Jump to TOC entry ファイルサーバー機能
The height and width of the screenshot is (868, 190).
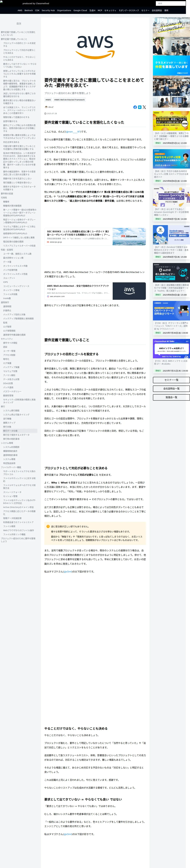tap(11, 467)
